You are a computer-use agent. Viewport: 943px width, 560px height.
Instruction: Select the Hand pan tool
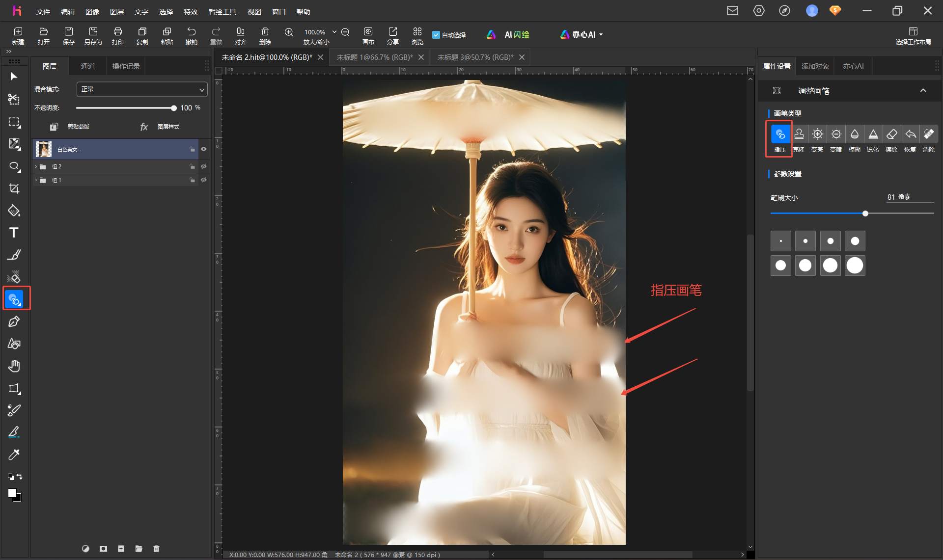(x=14, y=366)
